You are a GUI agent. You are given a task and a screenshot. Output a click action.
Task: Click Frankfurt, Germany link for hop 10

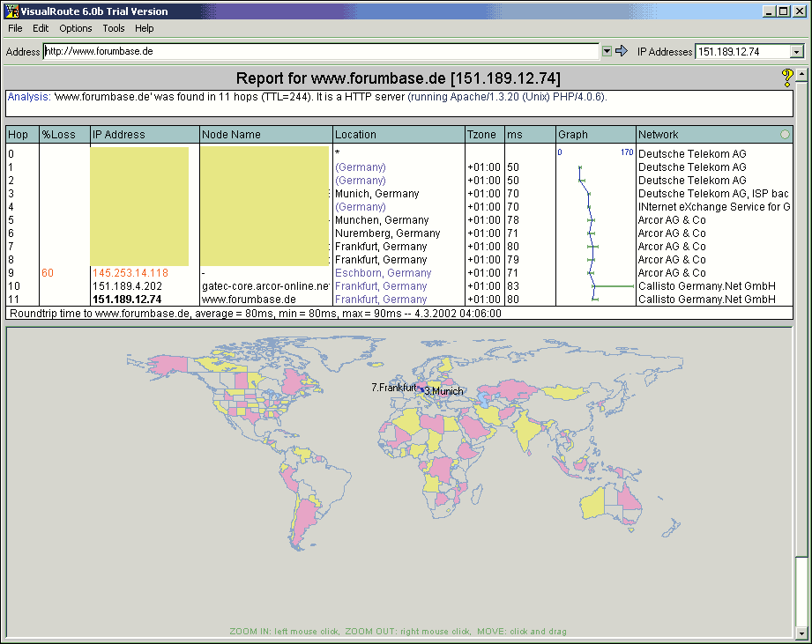pos(381,286)
